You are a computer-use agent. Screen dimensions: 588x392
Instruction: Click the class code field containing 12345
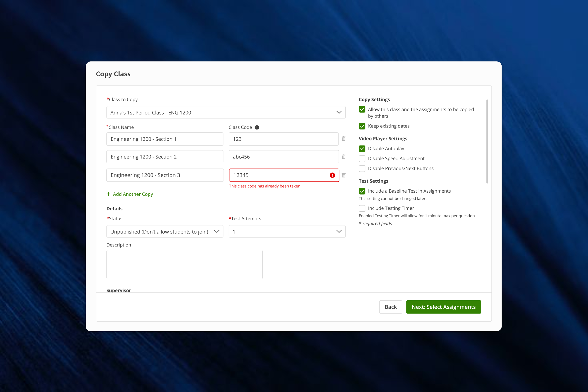(284, 175)
